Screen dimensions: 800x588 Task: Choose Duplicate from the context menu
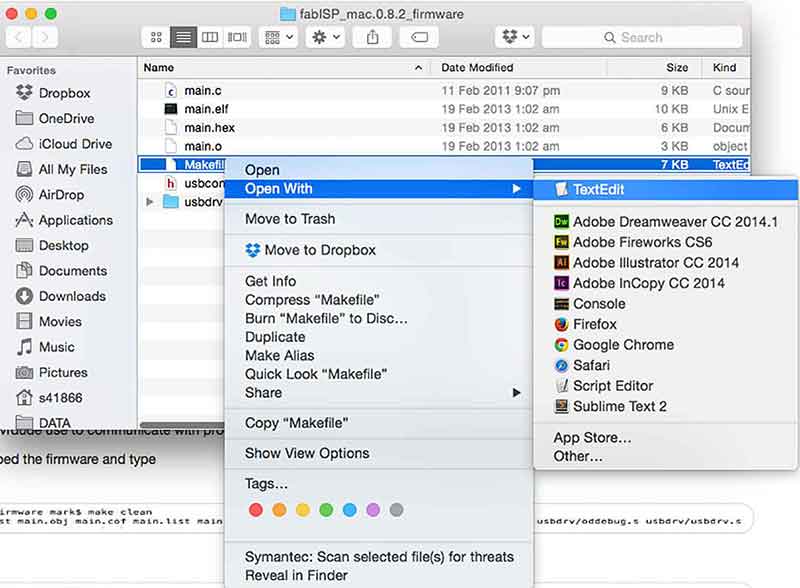tap(379, 337)
